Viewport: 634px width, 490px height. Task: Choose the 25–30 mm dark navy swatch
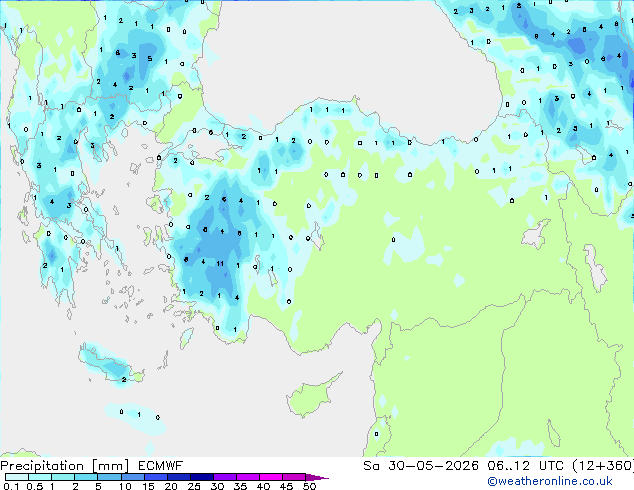(202, 477)
